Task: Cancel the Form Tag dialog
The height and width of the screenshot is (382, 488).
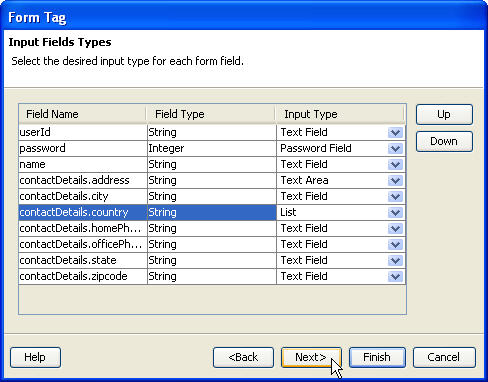Action: pyautogui.click(x=444, y=357)
